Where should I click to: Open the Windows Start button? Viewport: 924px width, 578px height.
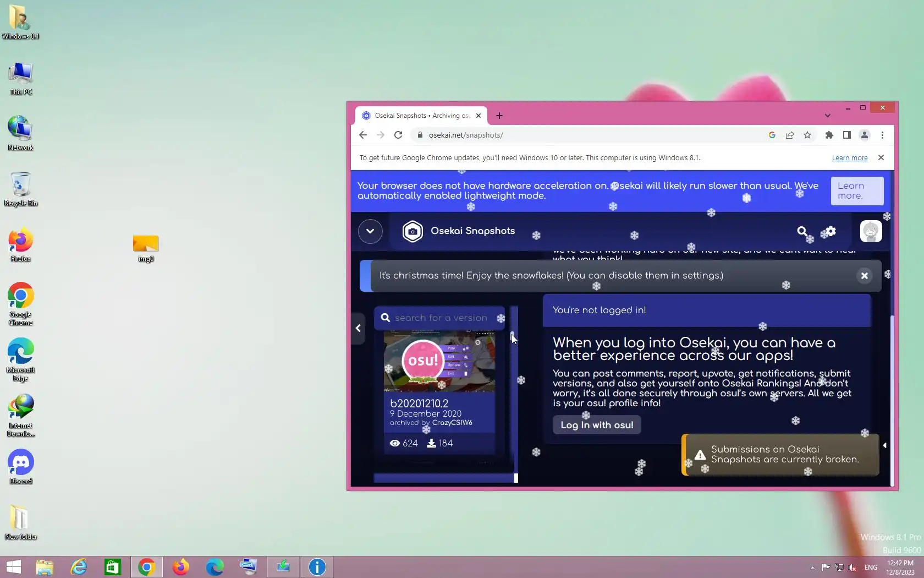coord(13,567)
